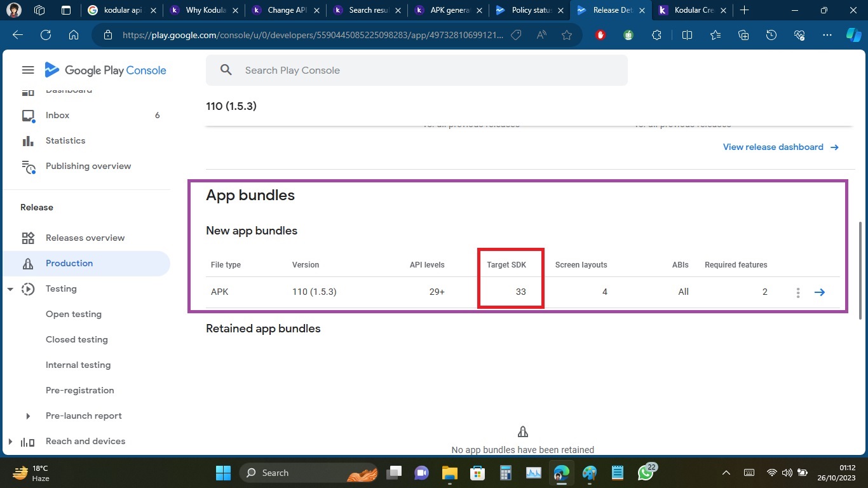The height and width of the screenshot is (488, 868).
Task: Open the Internal testing page
Action: pos(78,365)
